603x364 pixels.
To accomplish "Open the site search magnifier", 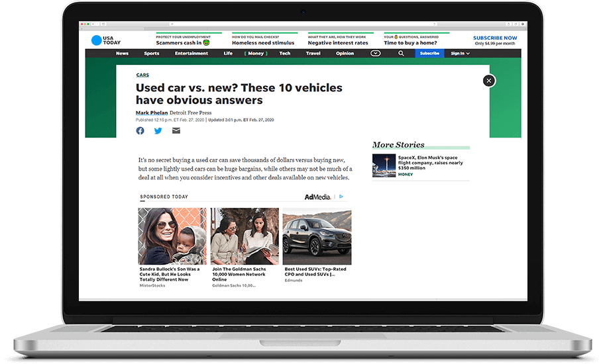I will click(401, 54).
